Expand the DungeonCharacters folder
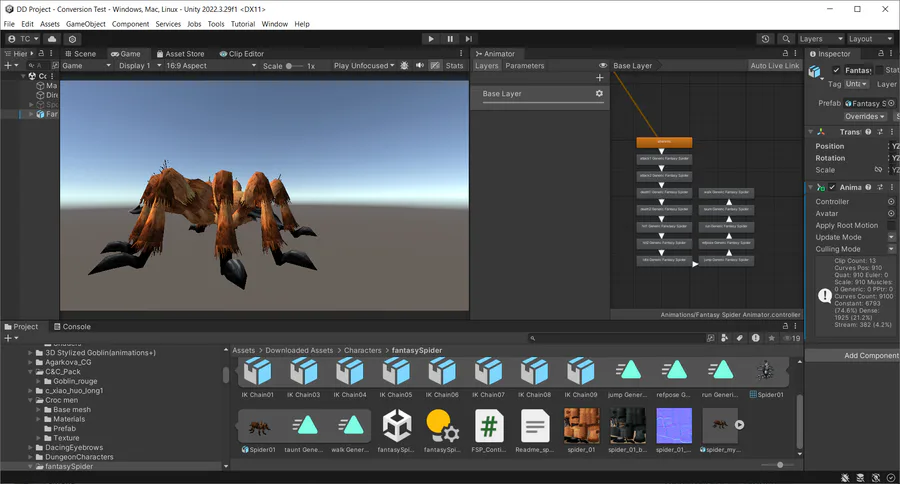Viewport: 900px width, 484px height. pyautogui.click(x=30, y=457)
